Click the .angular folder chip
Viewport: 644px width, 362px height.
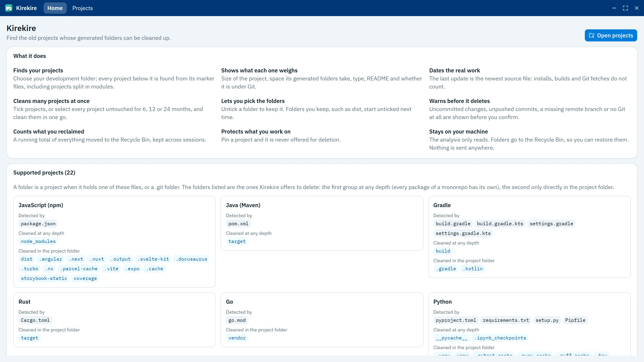[51, 259]
